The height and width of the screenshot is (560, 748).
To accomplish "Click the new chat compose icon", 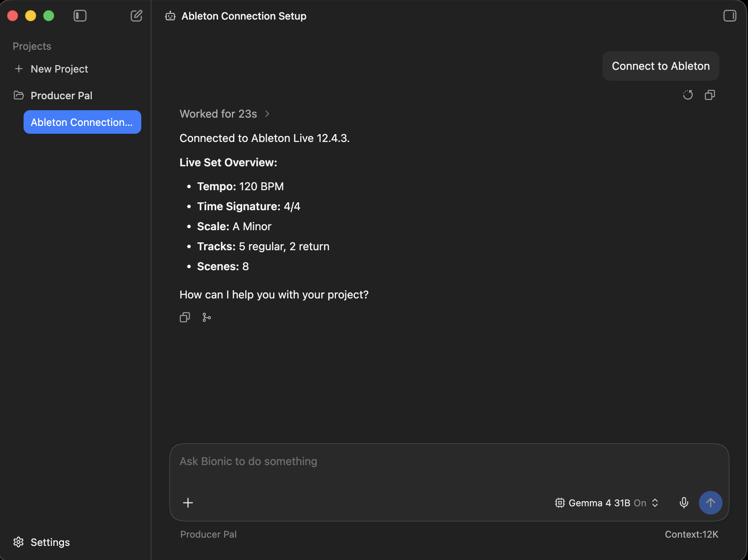I will 136,16.
